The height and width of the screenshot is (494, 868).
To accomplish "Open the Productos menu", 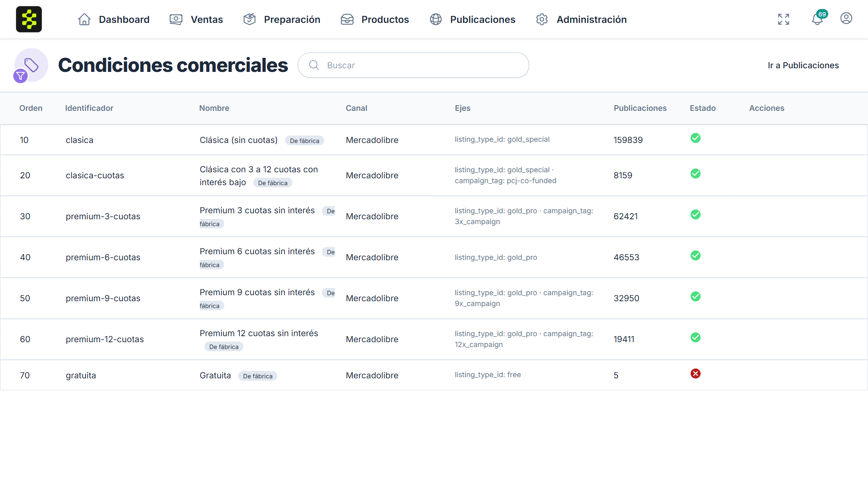I will tap(375, 19).
